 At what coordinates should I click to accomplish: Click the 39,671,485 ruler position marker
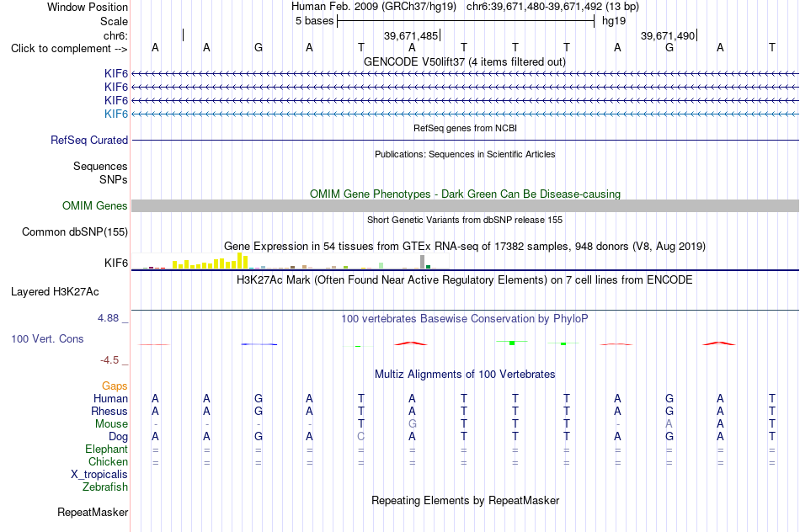[x=411, y=35]
